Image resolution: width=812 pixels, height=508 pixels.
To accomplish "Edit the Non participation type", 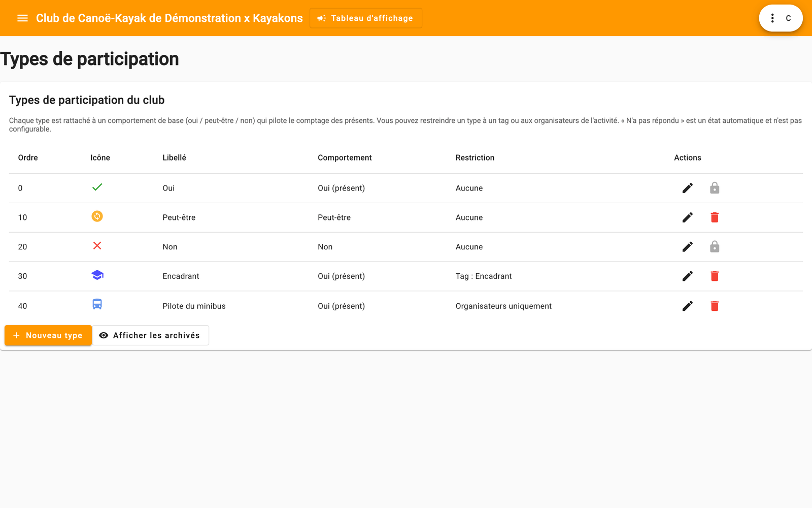I will click(x=688, y=247).
